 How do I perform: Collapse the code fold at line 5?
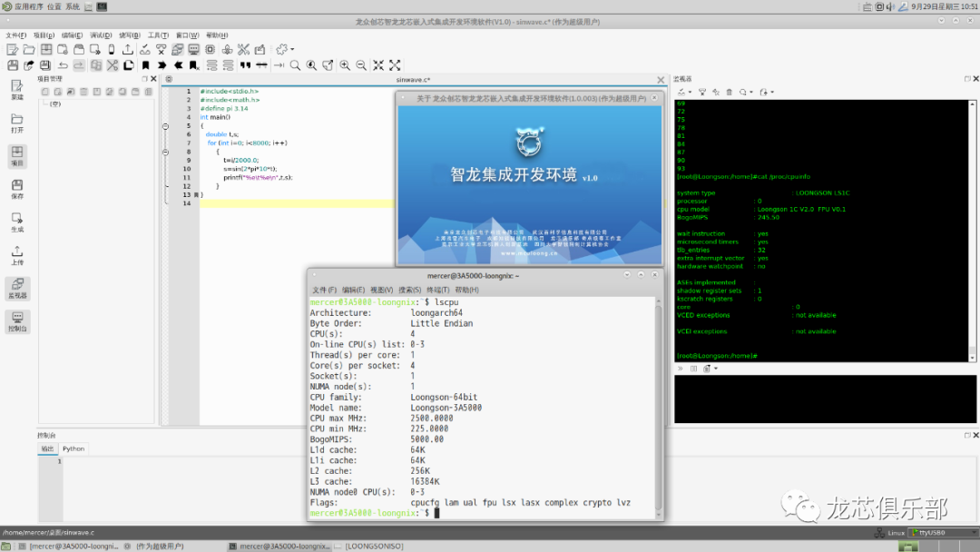tap(165, 125)
